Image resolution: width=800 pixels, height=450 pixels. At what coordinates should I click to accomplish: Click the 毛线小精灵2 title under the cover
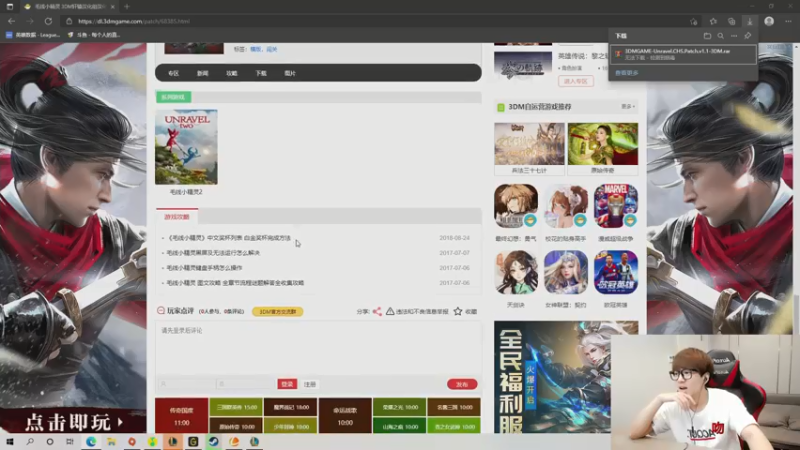coord(186,192)
